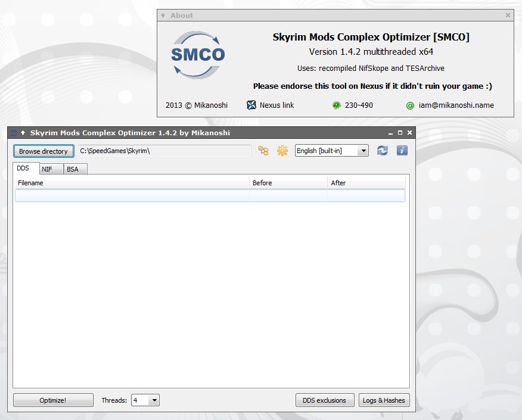
Task: Click the blue refresh arrows icon
Action: pos(383,151)
